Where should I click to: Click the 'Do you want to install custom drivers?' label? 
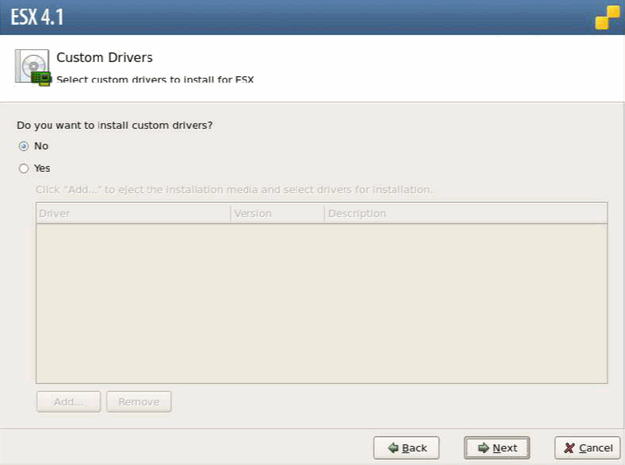tap(115, 125)
